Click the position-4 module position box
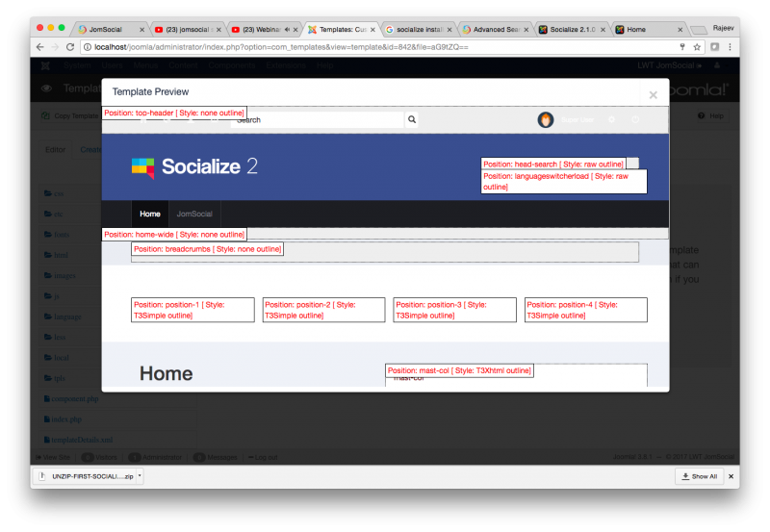The image size is (770, 532). pos(586,310)
